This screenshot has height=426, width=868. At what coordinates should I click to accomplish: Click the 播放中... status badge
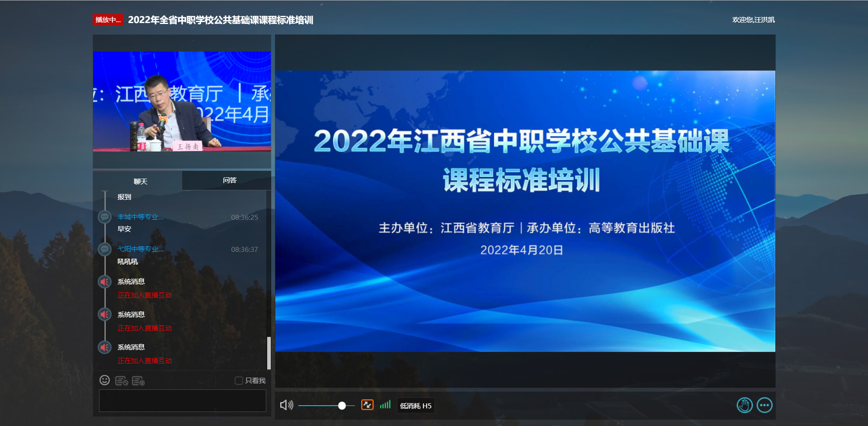108,20
